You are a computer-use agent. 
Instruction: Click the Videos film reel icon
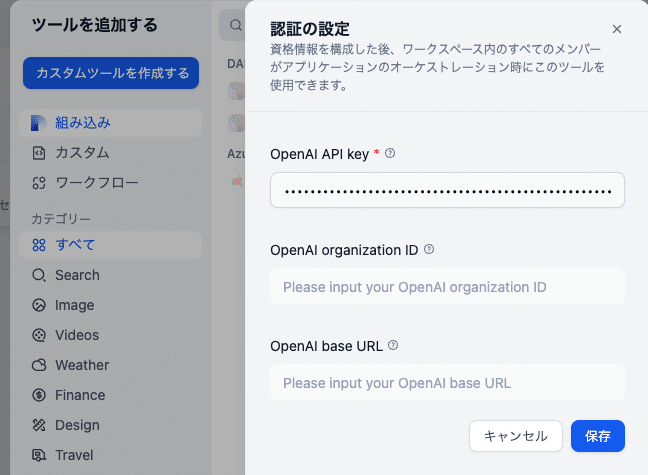pyautogui.click(x=39, y=335)
